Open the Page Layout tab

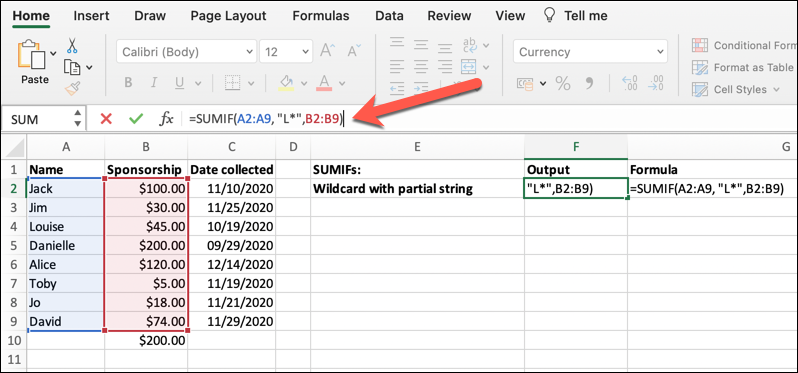click(x=229, y=16)
